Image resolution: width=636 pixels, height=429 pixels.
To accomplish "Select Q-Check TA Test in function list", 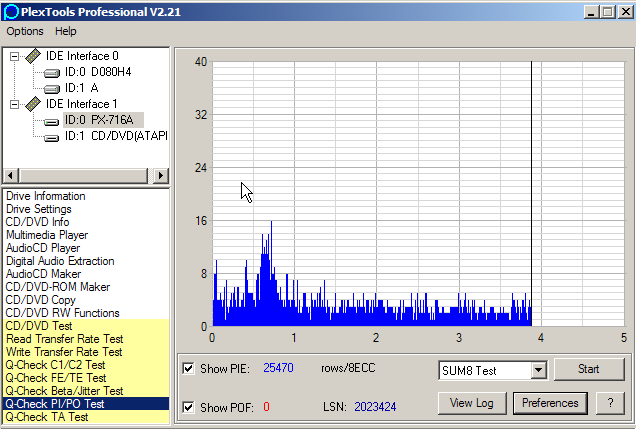I will tap(48, 418).
